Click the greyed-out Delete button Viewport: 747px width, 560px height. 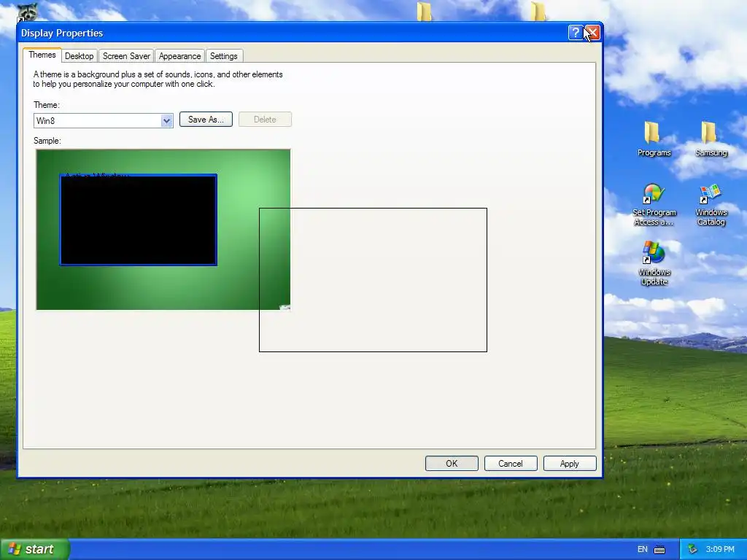[x=265, y=120]
